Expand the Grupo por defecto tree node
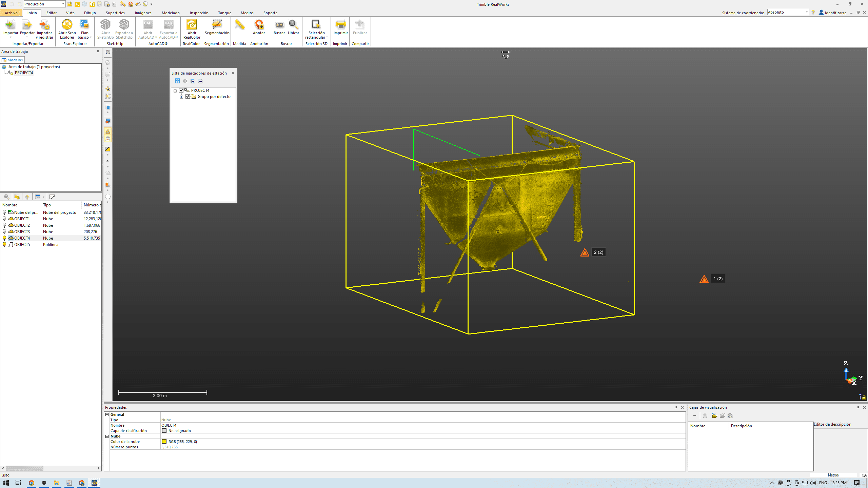The height and width of the screenshot is (488, 868). 182,97
